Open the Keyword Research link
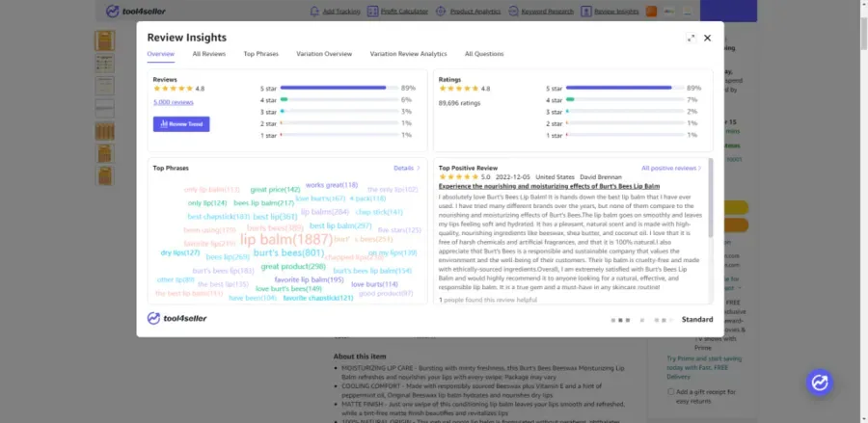 click(x=548, y=11)
